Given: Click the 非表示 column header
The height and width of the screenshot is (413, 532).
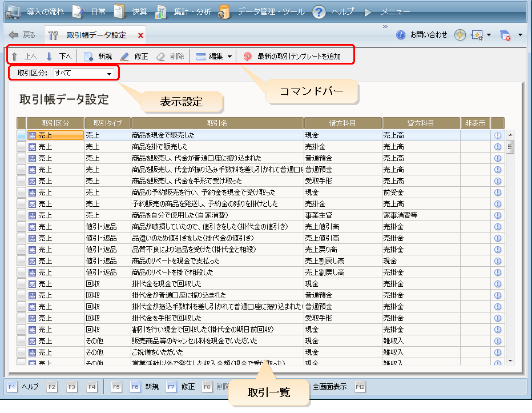Looking at the screenshot, I should 475,123.
